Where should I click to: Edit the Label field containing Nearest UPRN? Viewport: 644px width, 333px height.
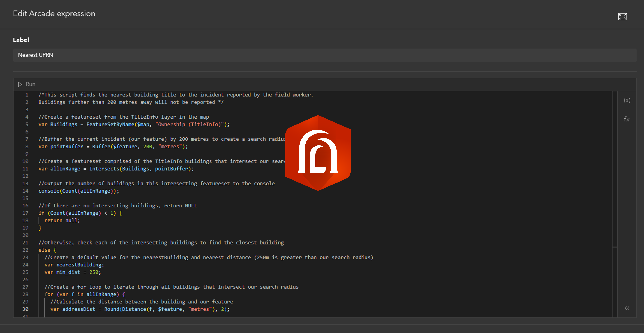tap(325, 55)
